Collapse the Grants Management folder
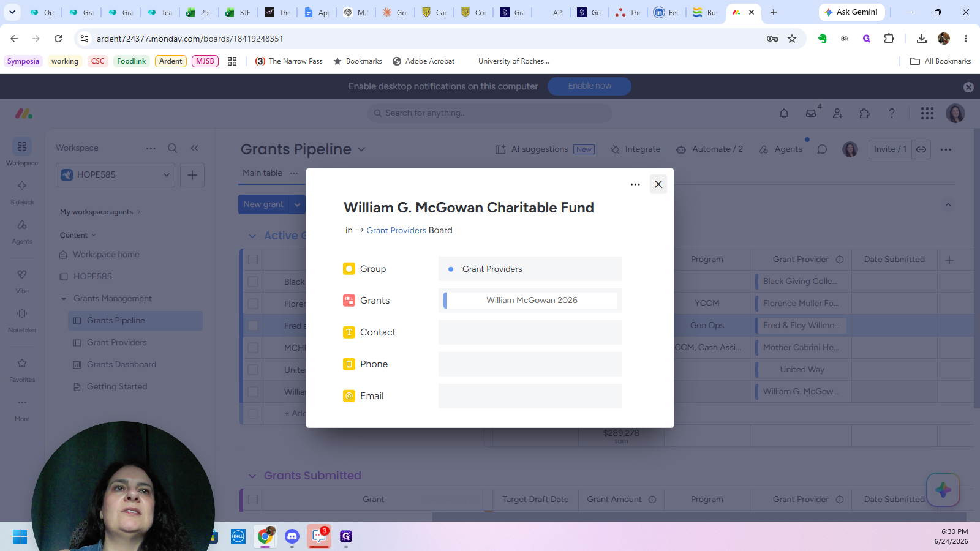980x551 pixels. 64,299
